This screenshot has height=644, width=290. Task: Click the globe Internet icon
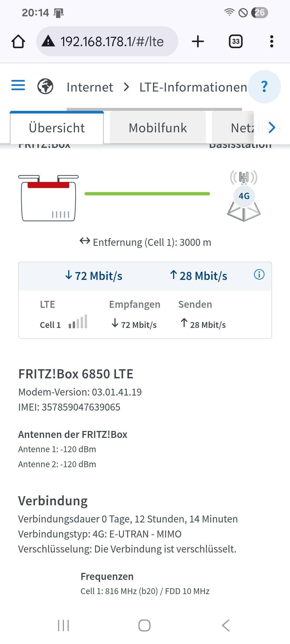pos(45,87)
